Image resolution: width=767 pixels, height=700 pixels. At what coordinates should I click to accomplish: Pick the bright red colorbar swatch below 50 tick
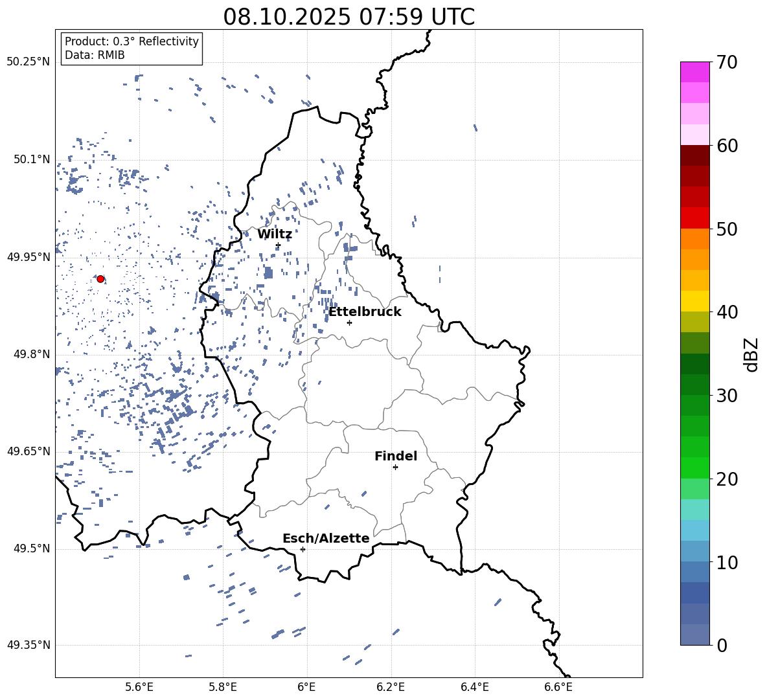point(695,218)
